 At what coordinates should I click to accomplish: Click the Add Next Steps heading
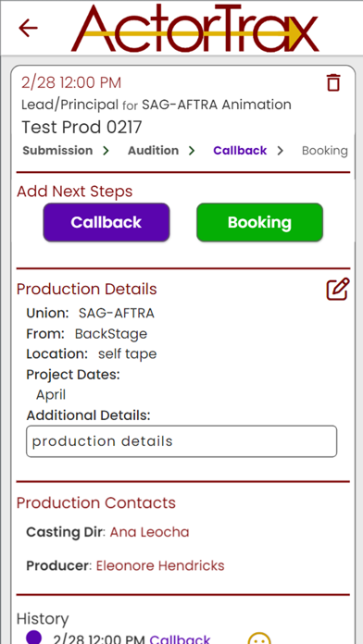[74, 192]
